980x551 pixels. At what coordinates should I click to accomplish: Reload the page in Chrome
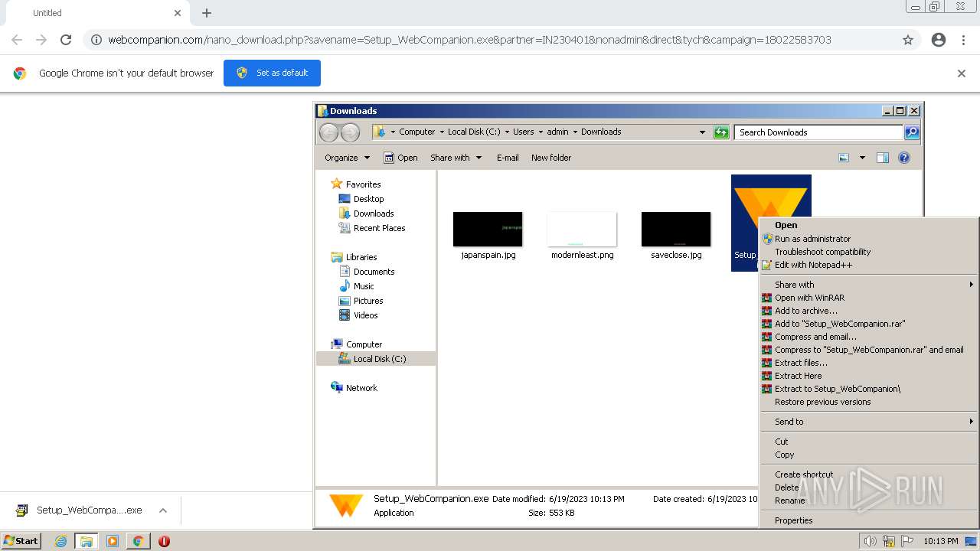66,40
